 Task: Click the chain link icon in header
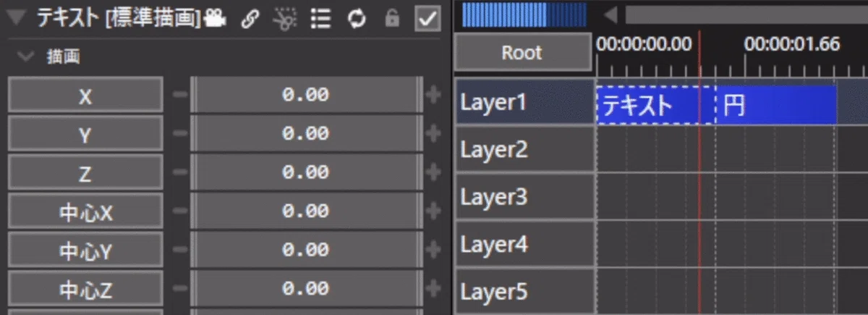[250, 20]
